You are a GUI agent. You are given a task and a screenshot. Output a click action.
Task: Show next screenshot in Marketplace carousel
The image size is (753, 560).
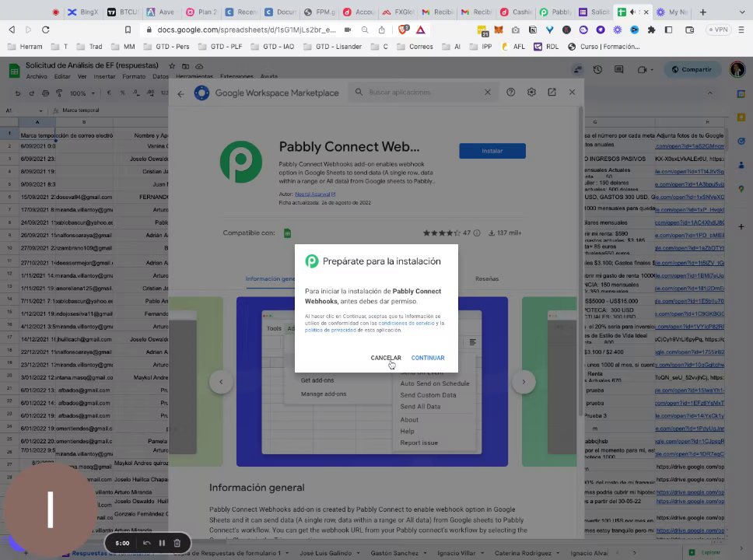click(524, 382)
